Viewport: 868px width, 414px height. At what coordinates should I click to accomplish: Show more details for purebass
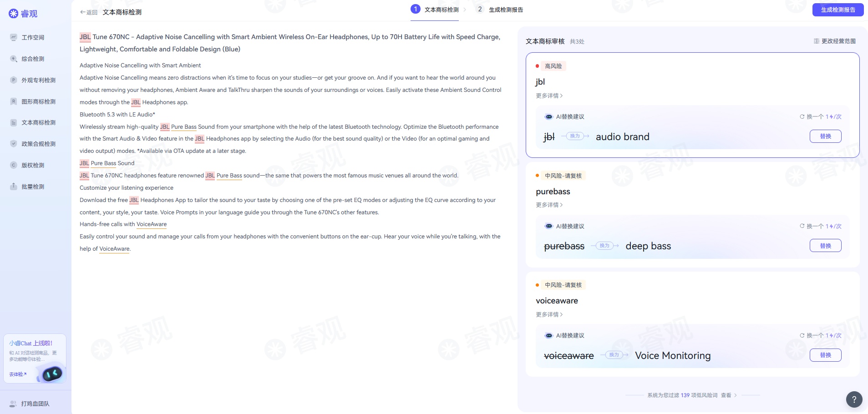coord(549,205)
